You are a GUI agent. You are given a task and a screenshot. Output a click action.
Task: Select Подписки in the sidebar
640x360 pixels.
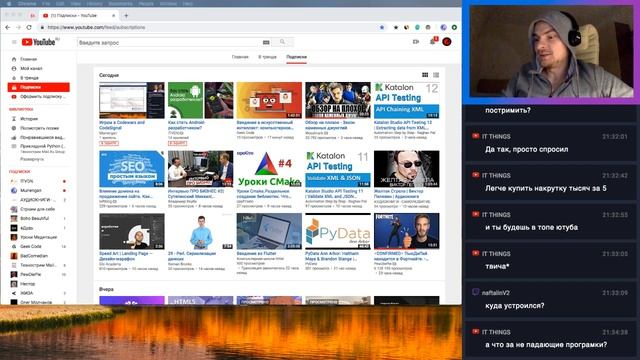click(x=39, y=87)
